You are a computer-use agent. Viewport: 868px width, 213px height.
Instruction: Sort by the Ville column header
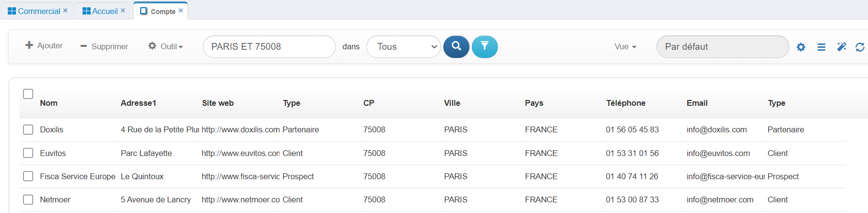(452, 103)
